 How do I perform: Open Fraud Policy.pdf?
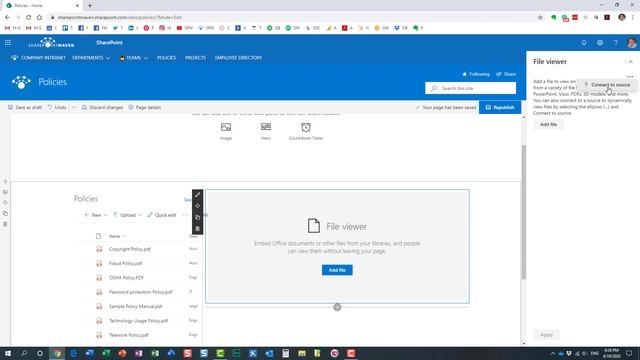pyautogui.click(x=125, y=263)
